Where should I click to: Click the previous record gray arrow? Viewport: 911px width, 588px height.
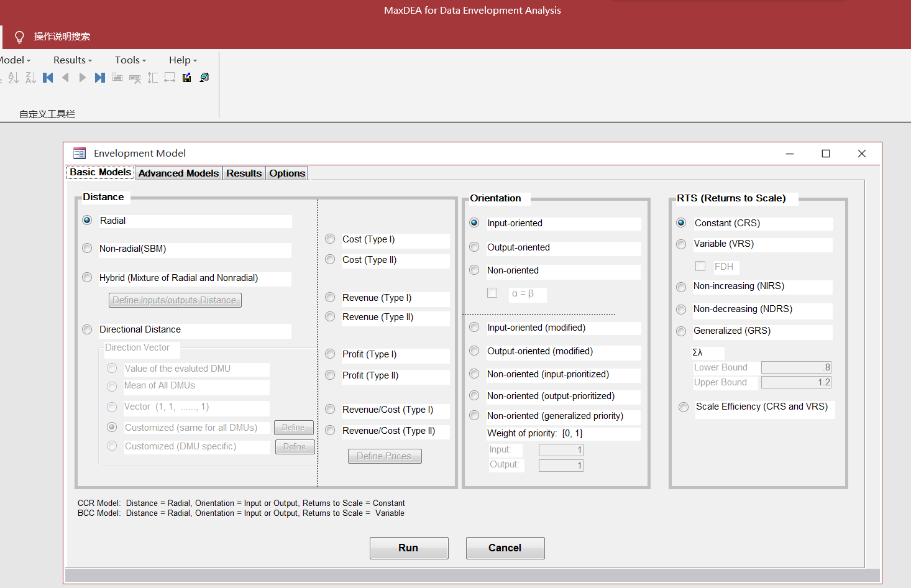coord(65,78)
